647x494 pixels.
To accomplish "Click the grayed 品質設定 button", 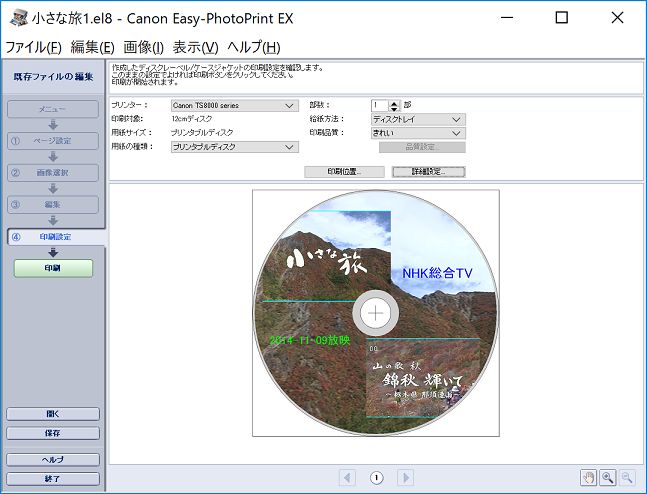I will 422,147.
